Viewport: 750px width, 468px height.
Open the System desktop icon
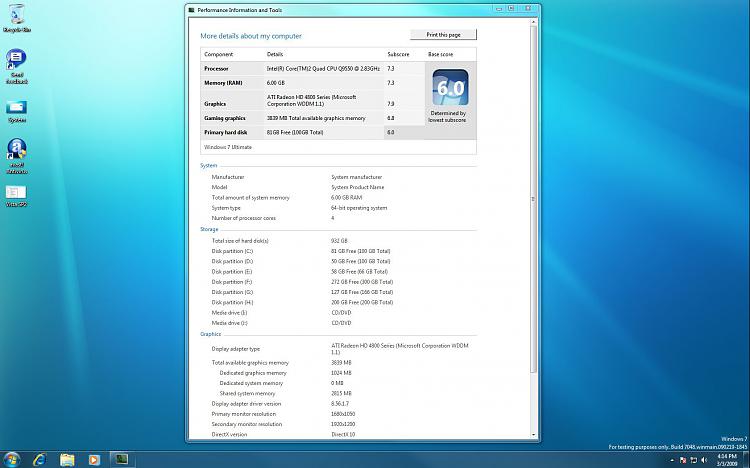[x=17, y=111]
